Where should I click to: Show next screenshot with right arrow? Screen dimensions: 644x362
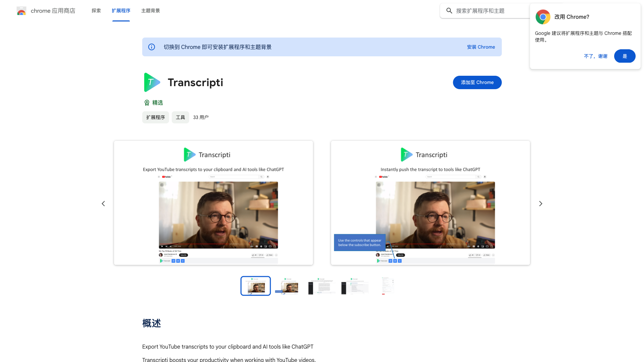tap(541, 203)
